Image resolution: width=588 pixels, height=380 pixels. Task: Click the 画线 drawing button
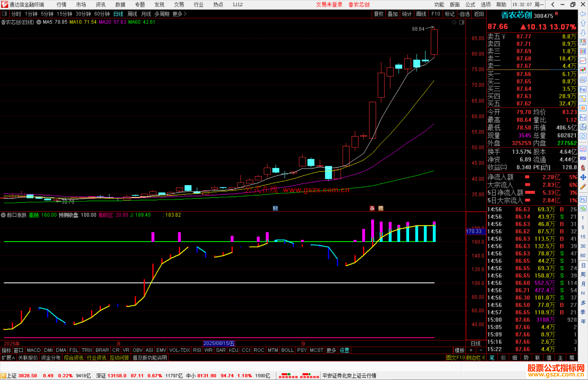click(x=421, y=14)
